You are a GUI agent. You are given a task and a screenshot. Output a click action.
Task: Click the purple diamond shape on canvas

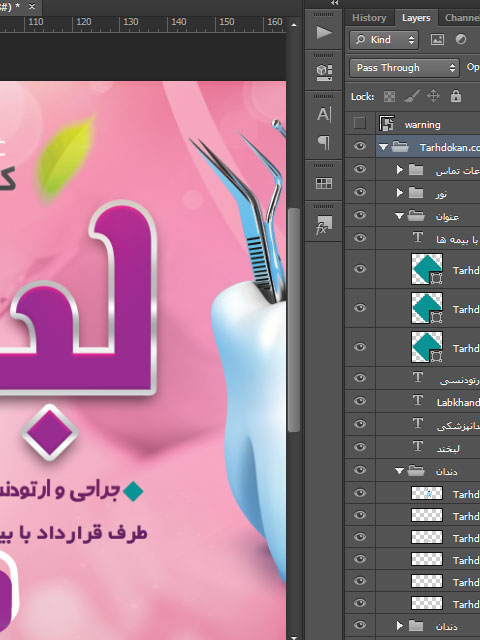50,433
